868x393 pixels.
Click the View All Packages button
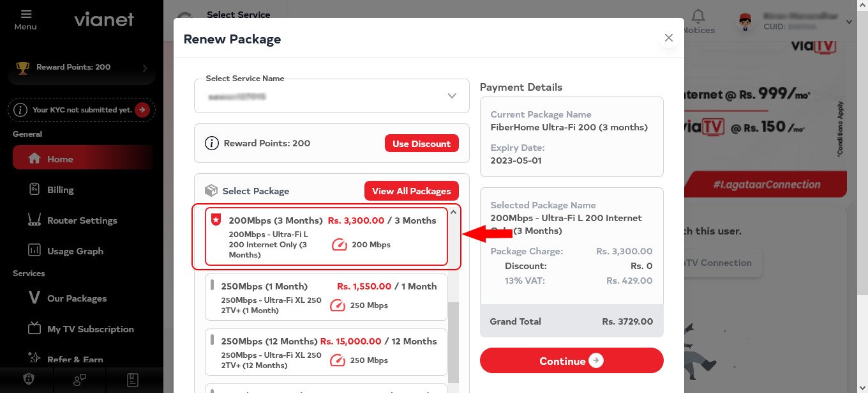coord(412,191)
